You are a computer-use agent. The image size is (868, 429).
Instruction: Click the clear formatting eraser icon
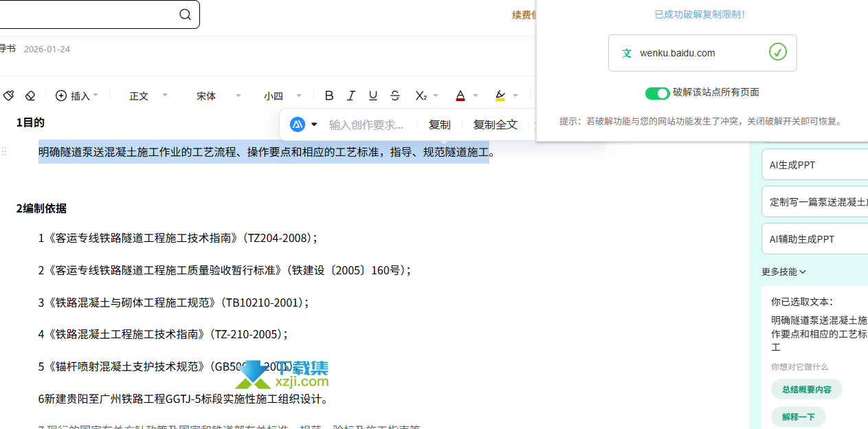click(x=30, y=96)
